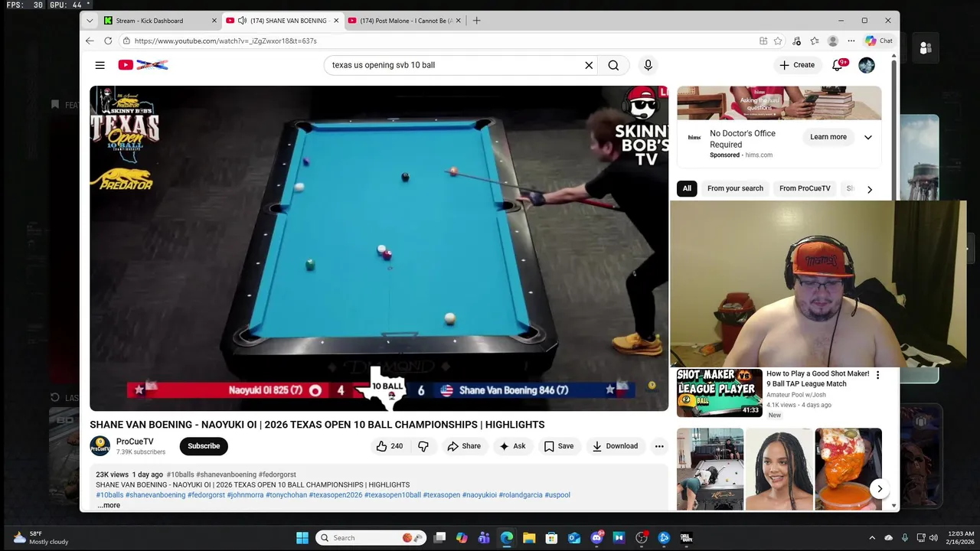Viewport: 980px width, 551px height.
Task: Select From your search chip
Action: pos(735,188)
